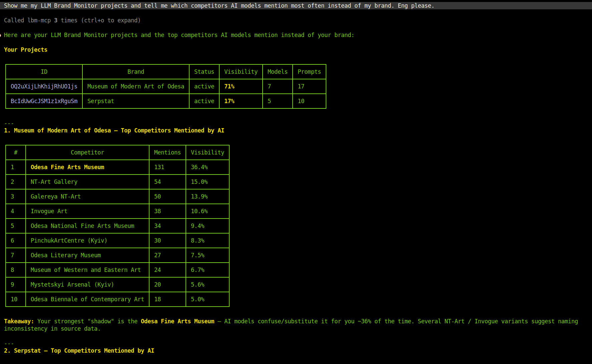Click the 'ID' column header
This screenshot has width=592, height=364.
(44, 72)
